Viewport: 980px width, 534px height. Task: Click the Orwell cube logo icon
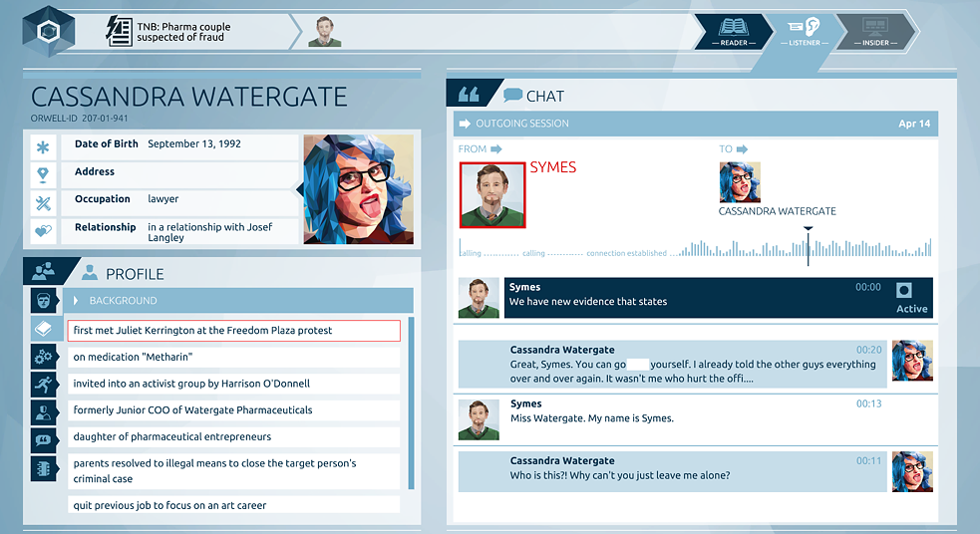tap(44, 32)
